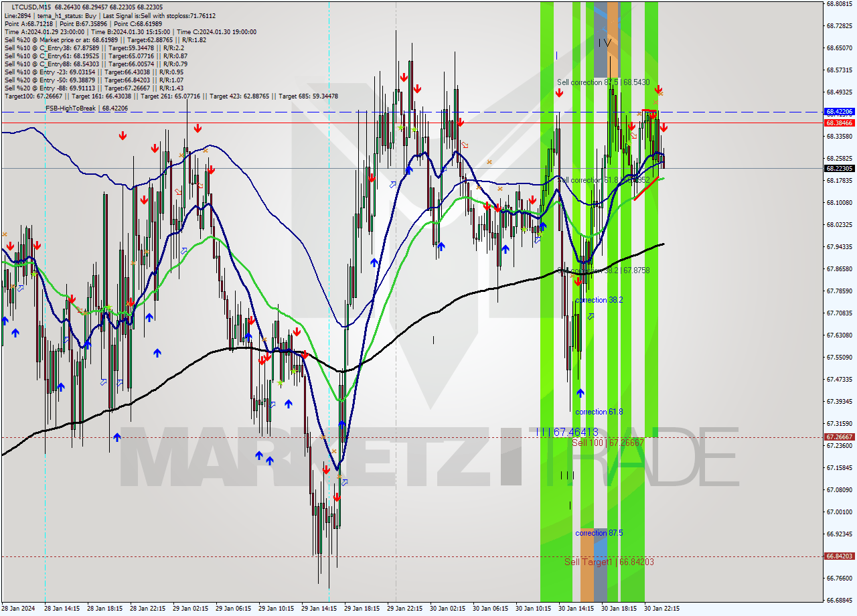The height and width of the screenshot is (616, 857).
Task: Click the '30 Jan 18:15' time axis label
Action: (x=619, y=609)
